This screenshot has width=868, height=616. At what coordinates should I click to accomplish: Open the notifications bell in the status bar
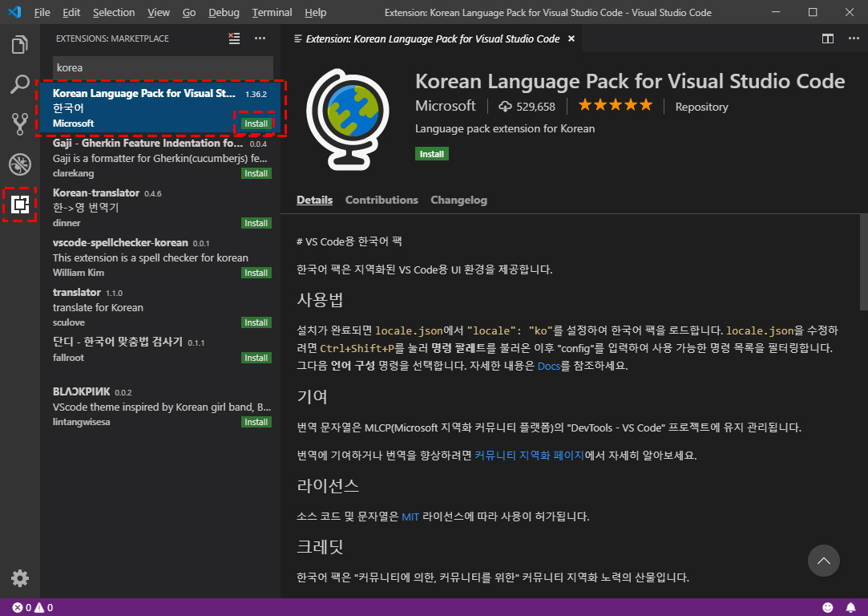(x=851, y=607)
